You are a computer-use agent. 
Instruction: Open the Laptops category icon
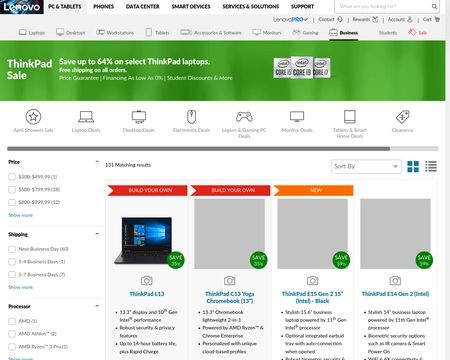(22, 32)
